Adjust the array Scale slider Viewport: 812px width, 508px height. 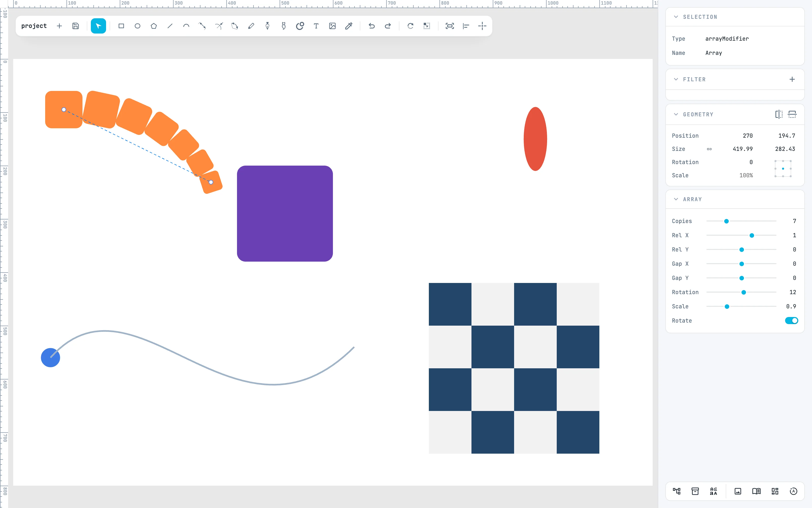click(x=741, y=306)
